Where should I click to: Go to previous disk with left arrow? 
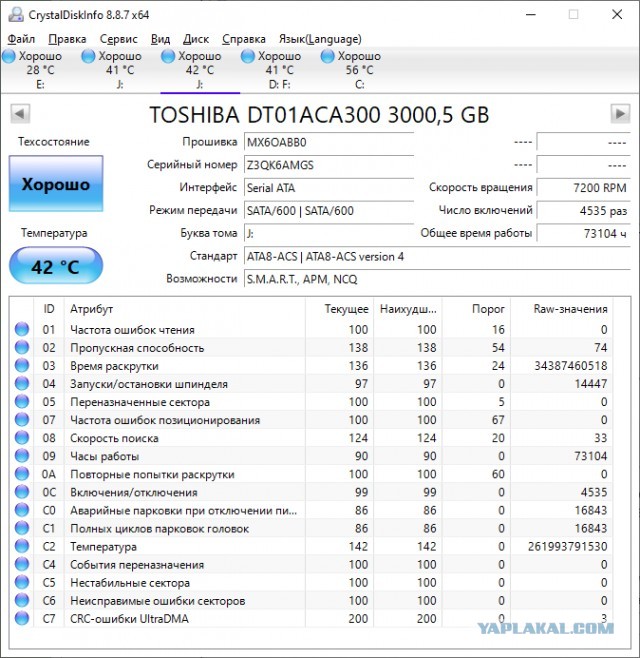click(20, 114)
